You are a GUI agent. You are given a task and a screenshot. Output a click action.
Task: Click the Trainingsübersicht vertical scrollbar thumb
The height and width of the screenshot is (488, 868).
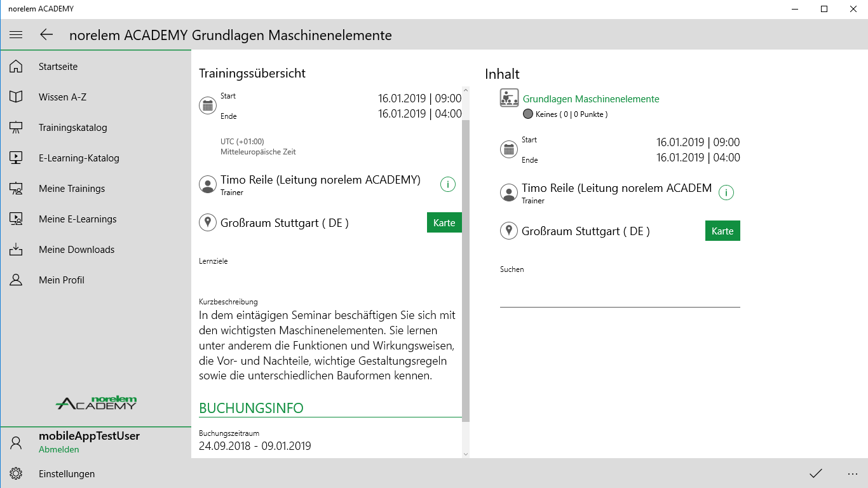(466, 271)
